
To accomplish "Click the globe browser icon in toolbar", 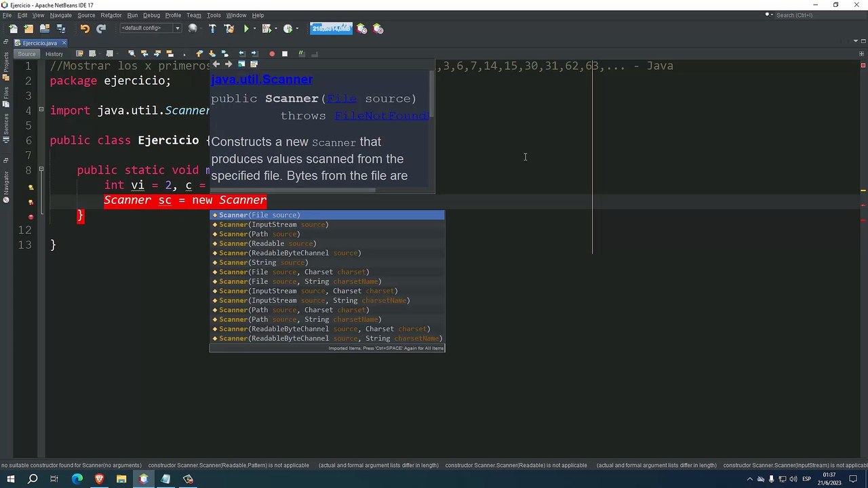I will (193, 28).
